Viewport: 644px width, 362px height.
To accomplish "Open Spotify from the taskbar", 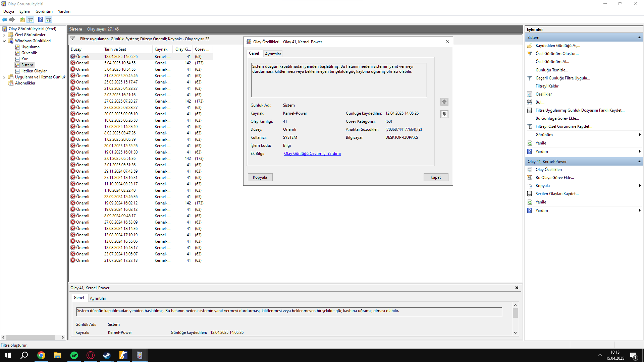I will tap(74, 355).
